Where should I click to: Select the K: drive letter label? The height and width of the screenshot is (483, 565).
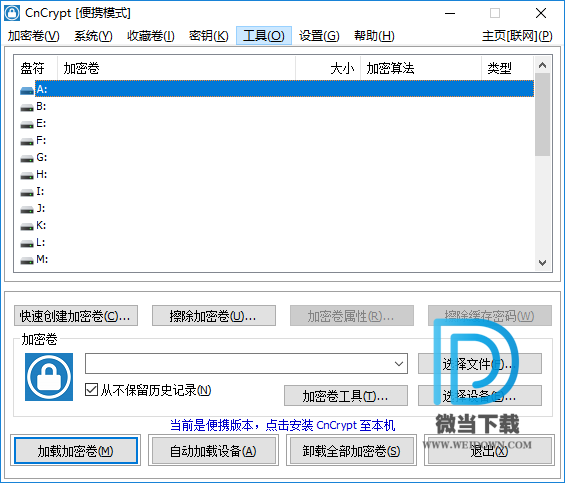point(41,225)
